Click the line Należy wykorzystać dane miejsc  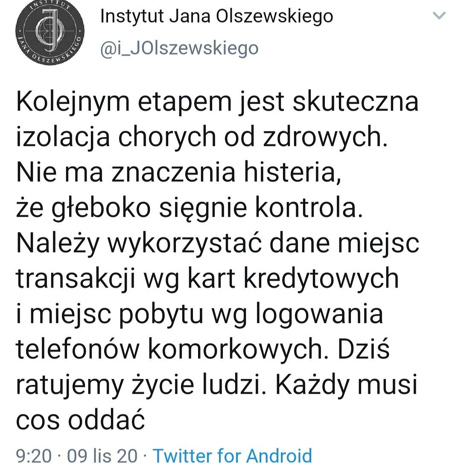pyautogui.click(x=218, y=244)
